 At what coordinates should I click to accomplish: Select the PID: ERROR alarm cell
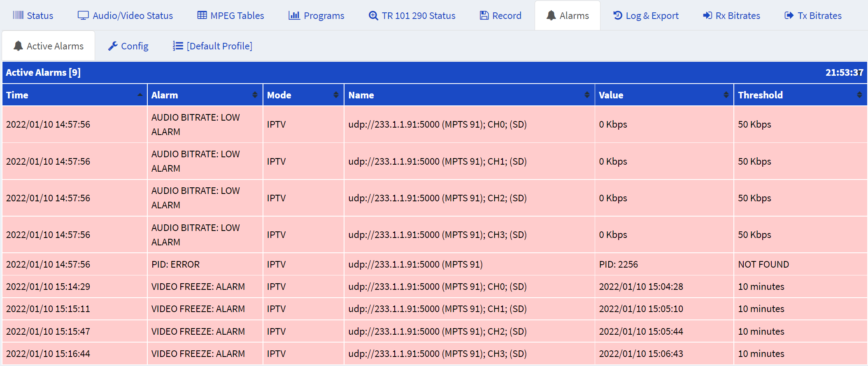tap(205, 264)
